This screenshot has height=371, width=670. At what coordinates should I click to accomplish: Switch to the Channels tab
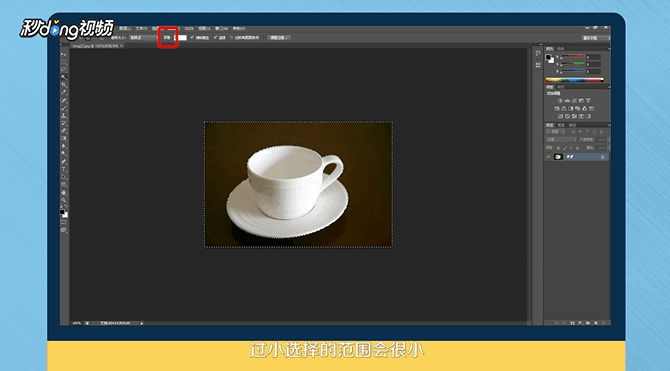point(561,125)
